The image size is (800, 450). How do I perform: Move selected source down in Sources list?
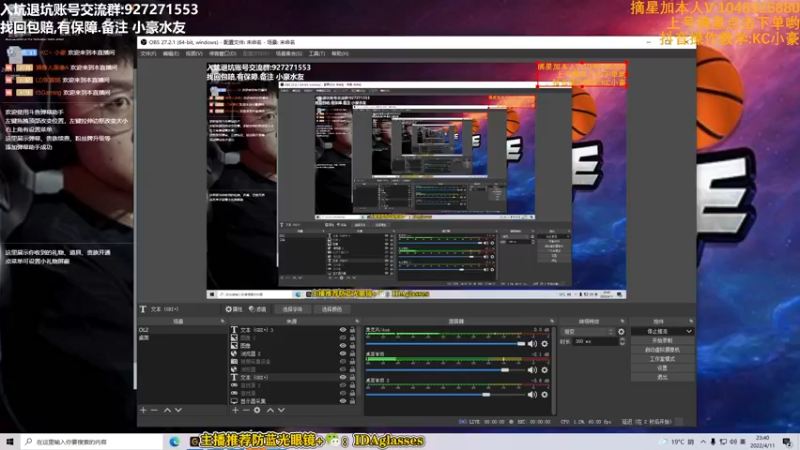[x=281, y=410]
